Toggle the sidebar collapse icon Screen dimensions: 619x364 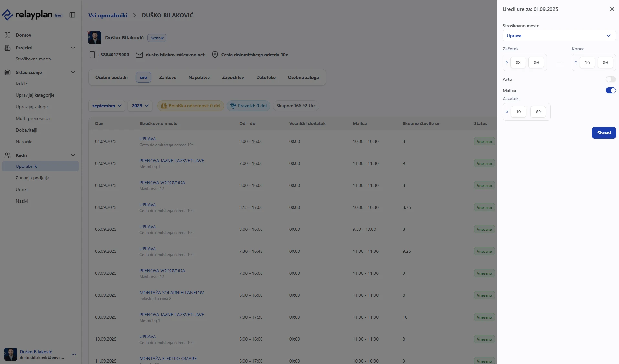point(72,15)
